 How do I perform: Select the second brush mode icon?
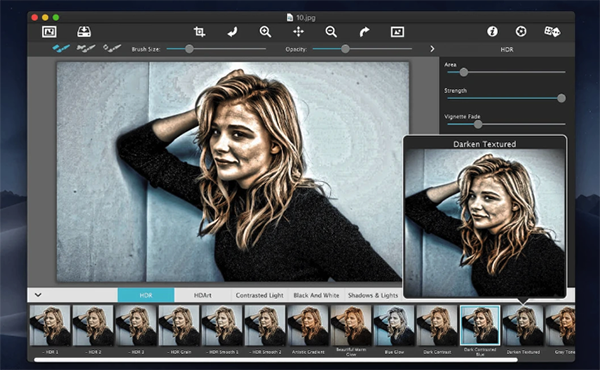click(x=86, y=48)
